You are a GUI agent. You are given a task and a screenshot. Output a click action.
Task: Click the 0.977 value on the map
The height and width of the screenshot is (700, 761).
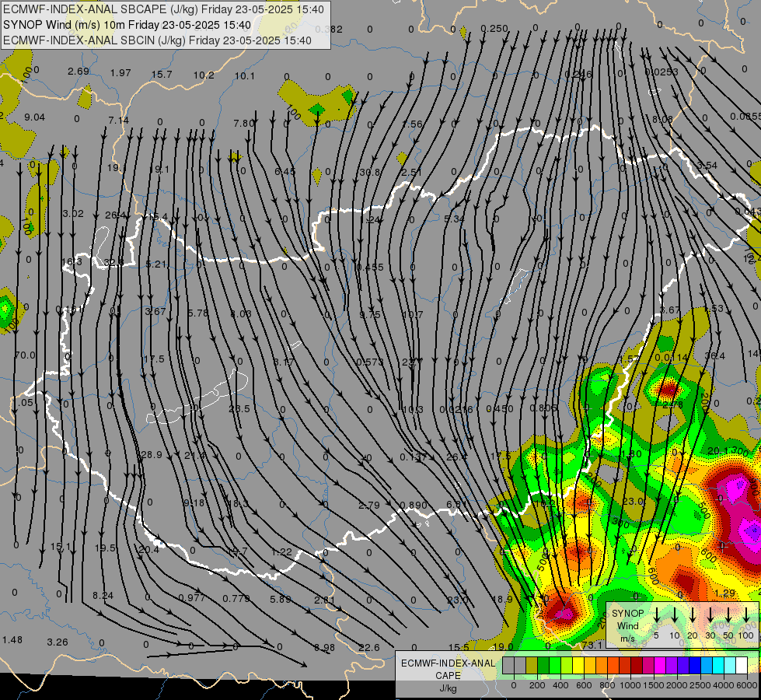pyautogui.click(x=192, y=597)
